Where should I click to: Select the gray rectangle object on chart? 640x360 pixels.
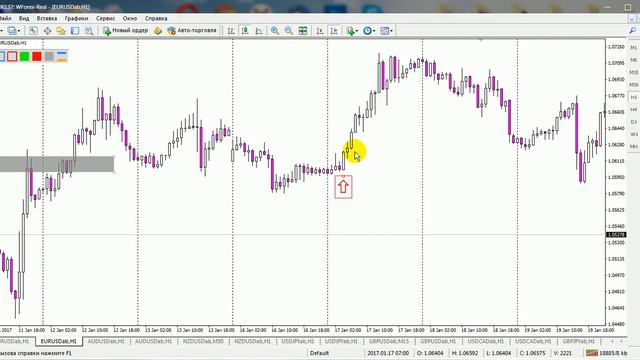[57, 164]
